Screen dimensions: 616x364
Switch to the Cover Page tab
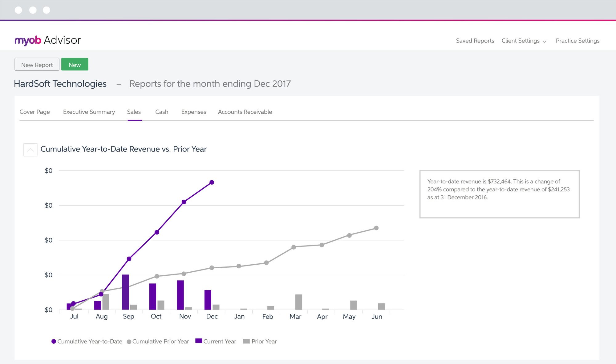click(x=34, y=112)
